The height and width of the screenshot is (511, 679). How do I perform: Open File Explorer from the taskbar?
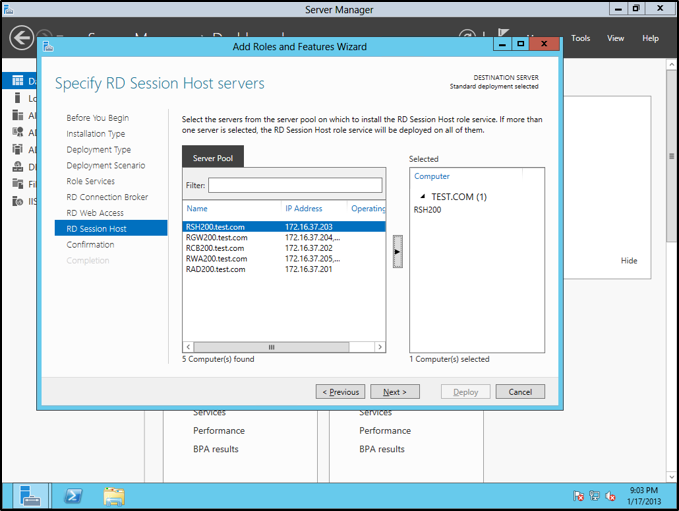(x=115, y=495)
